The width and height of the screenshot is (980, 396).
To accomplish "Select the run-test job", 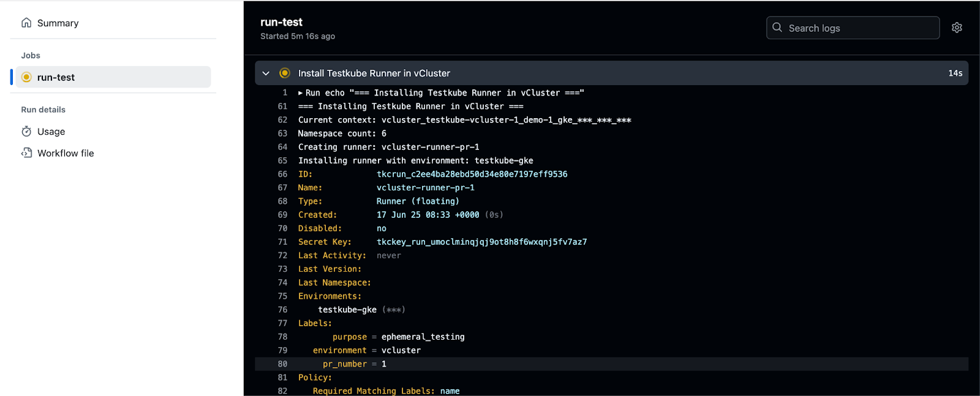I will (x=113, y=77).
